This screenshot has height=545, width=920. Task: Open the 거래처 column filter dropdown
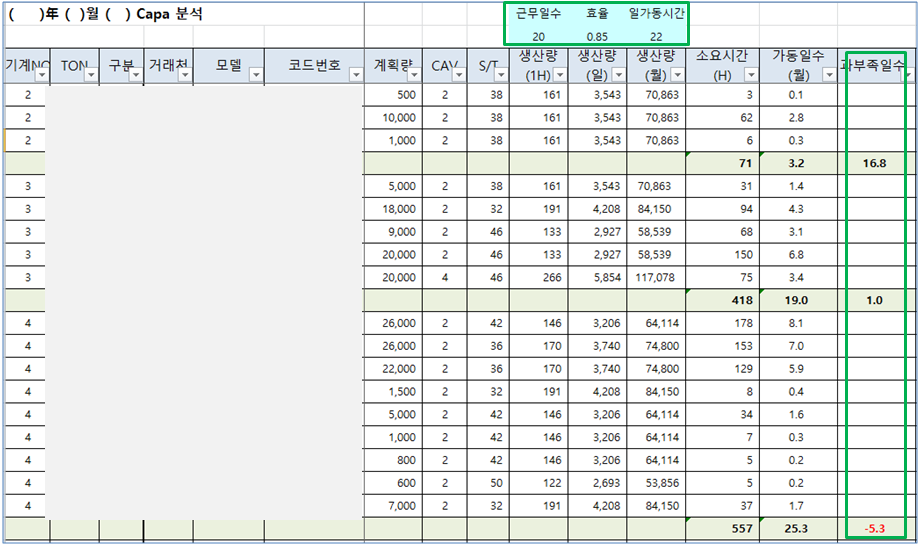coord(185,75)
